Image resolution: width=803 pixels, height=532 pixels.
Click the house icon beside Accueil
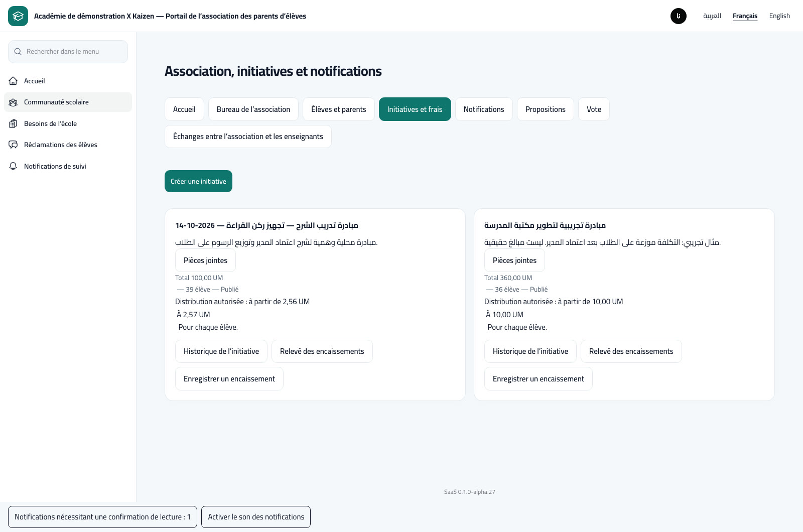pyautogui.click(x=14, y=81)
